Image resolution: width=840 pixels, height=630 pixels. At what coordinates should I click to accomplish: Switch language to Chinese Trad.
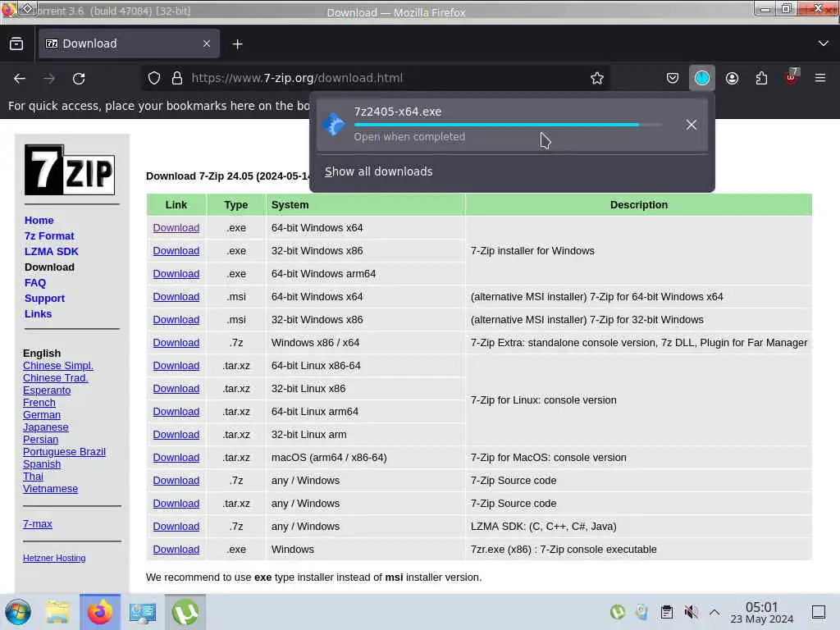[x=55, y=377]
